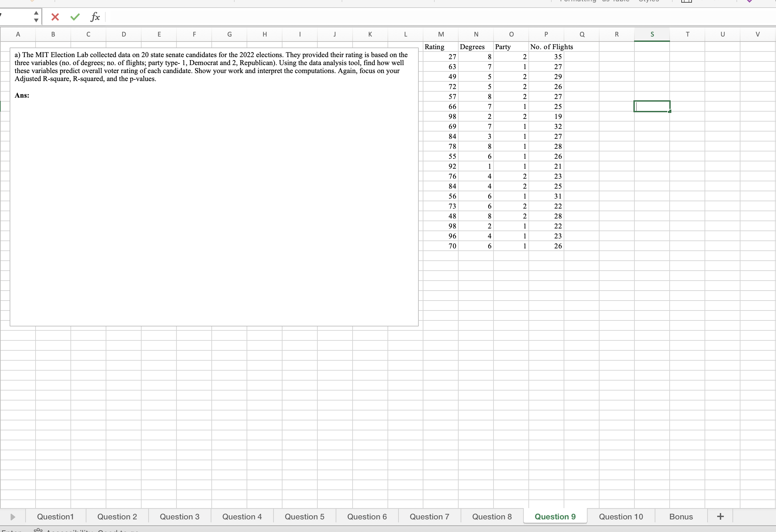
Task: Open the Question1 sheet
Action: (55, 516)
